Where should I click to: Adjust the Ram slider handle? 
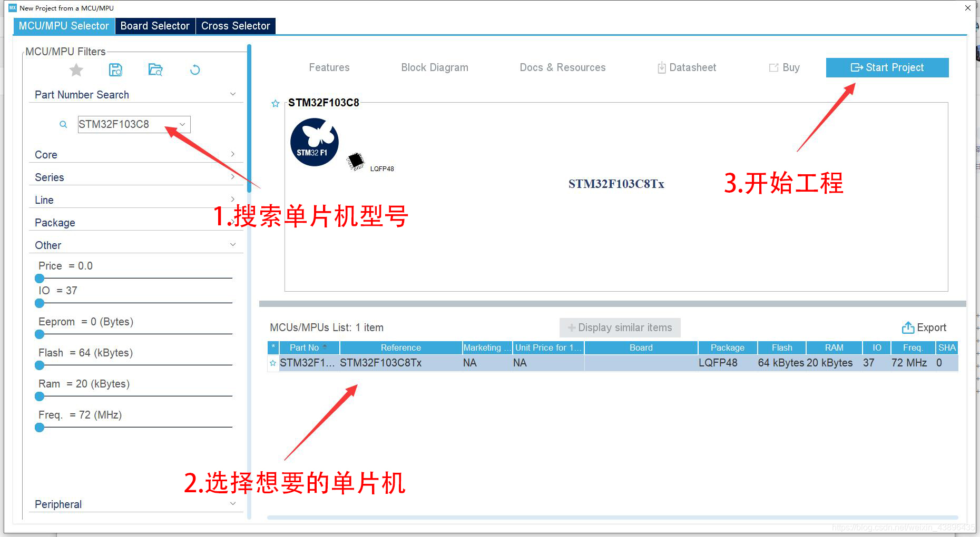40,396
